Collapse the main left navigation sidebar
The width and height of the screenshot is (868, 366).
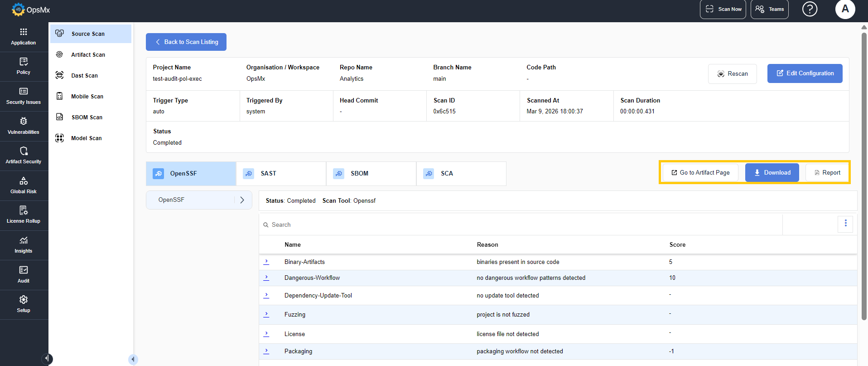pyautogui.click(x=47, y=359)
